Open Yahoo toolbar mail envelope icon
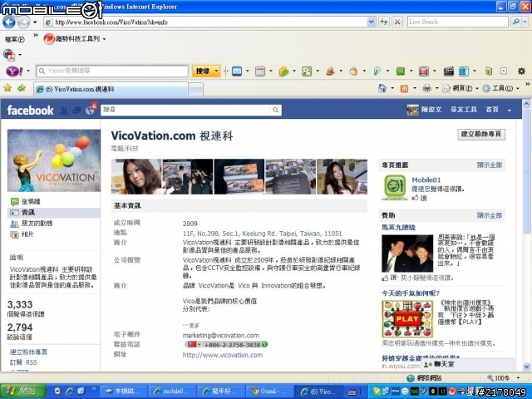 [x=237, y=71]
